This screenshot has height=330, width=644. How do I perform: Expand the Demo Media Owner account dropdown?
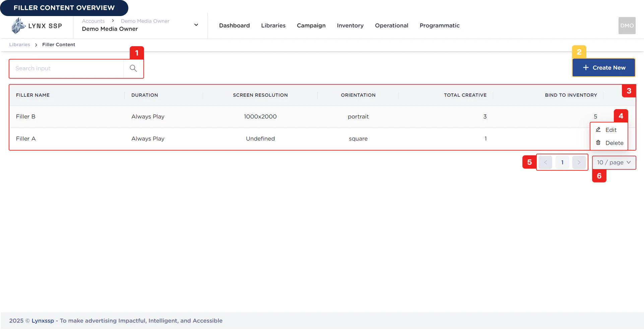196,25
